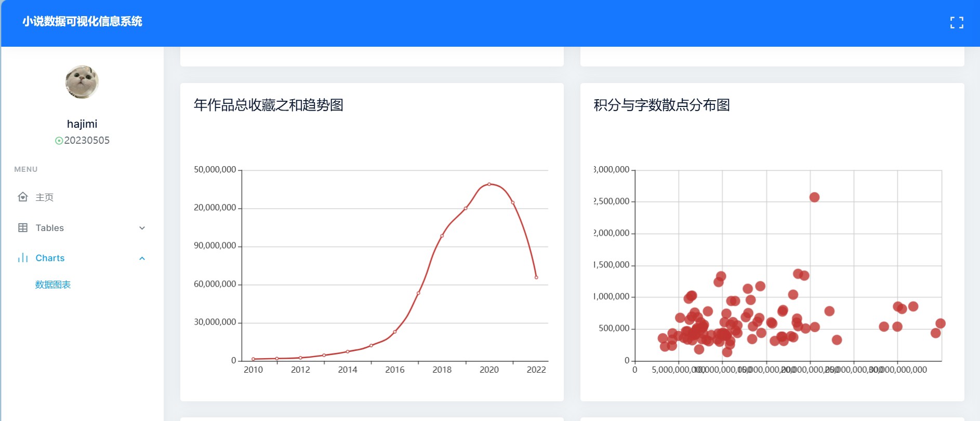This screenshot has height=421, width=980.
Task: Click the 30,000,000 y-axis label
Action: 215,322
